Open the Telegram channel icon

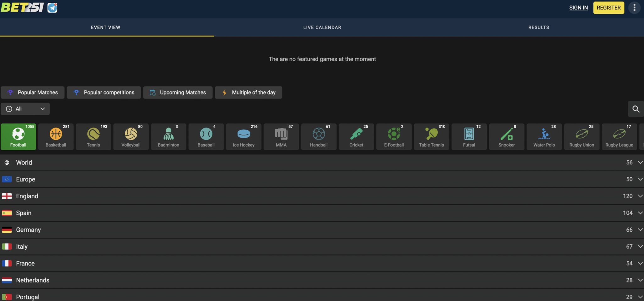coord(52,8)
